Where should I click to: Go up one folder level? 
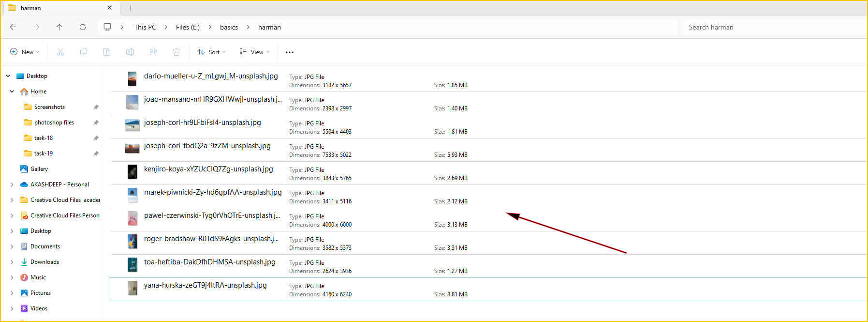(59, 27)
